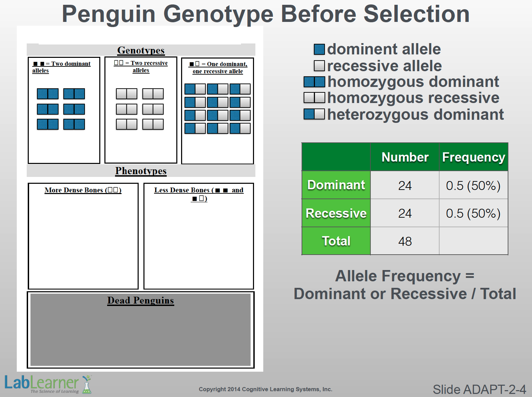Click the LabLearner logo text
The image size is (532, 397).
coord(41,383)
